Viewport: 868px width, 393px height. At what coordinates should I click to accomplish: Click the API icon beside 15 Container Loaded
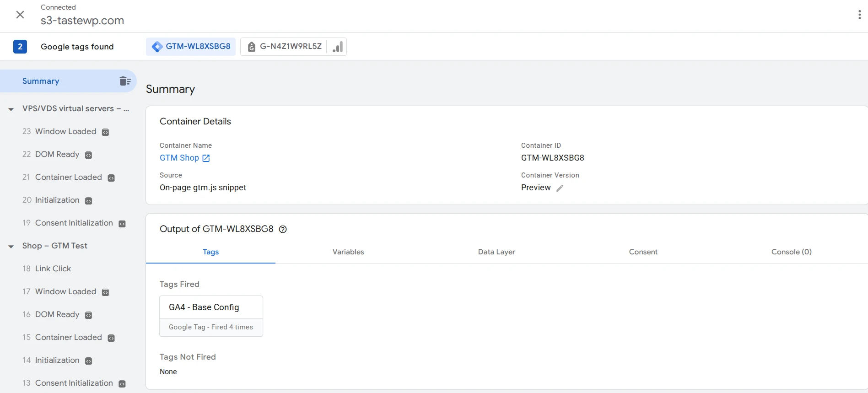[x=111, y=338]
